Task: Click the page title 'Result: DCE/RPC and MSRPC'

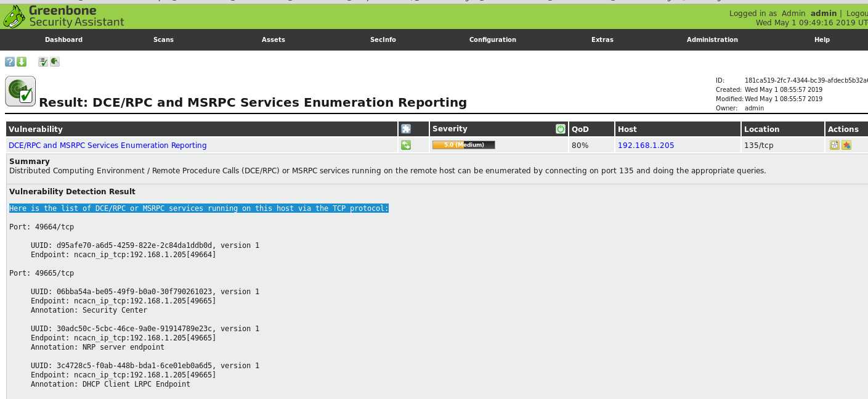Action: click(253, 102)
